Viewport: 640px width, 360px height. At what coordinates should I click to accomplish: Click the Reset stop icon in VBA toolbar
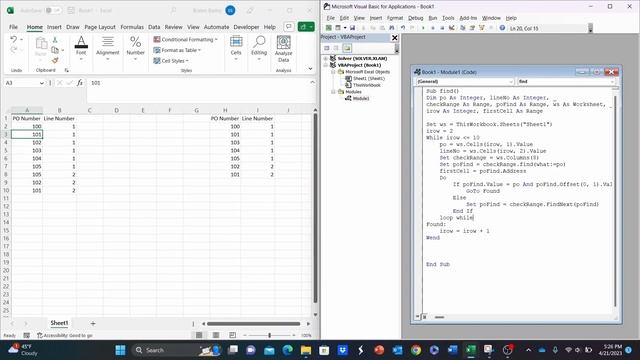tap(442, 28)
